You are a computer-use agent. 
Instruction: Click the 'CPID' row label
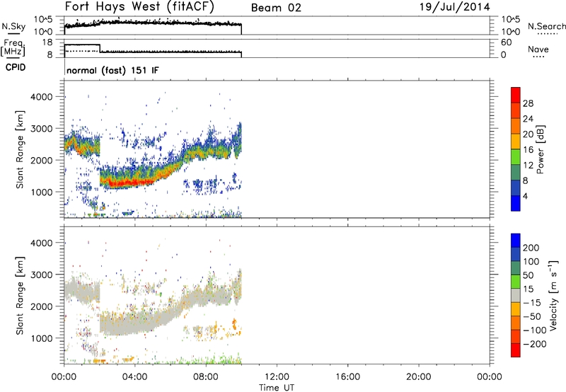(16, 67)
